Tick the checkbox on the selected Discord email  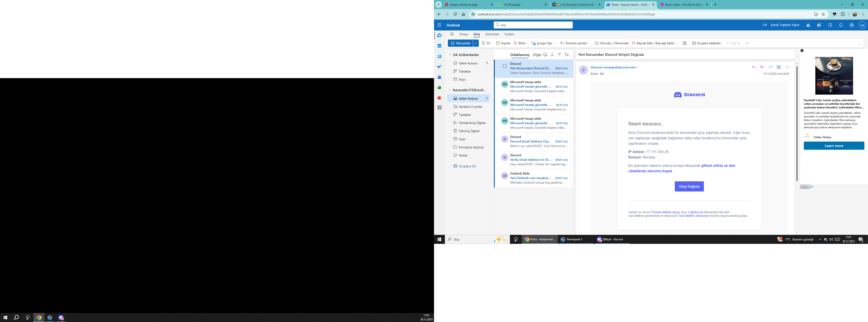coord(505,66)
